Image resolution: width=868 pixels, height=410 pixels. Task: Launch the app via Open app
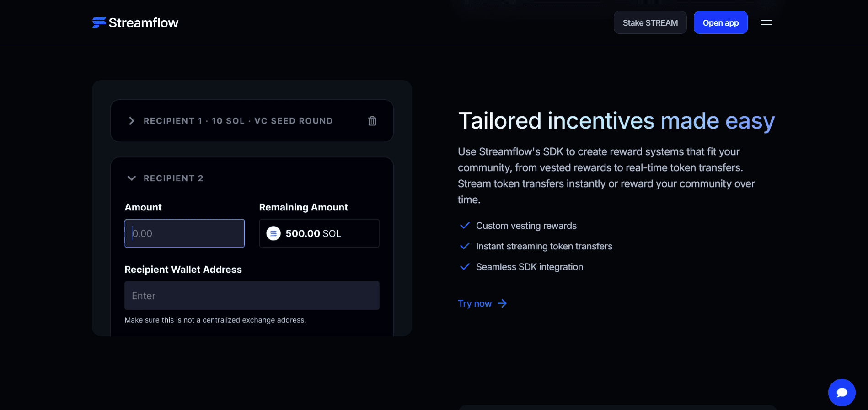pos(720,22)
